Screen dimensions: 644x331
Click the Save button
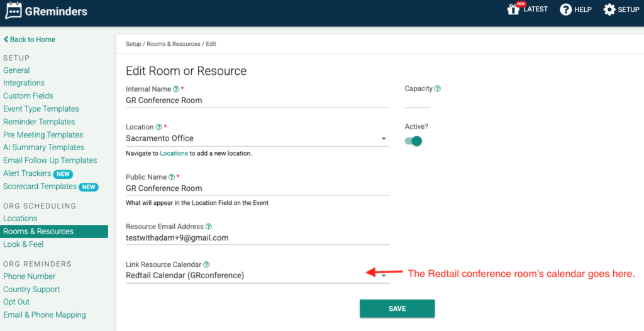tap(397, 308)
